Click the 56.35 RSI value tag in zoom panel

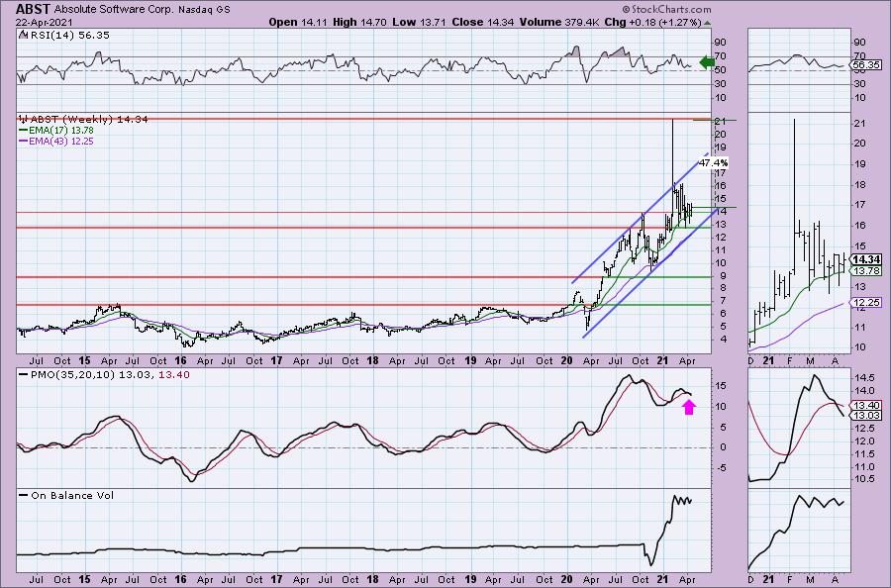[x=867, y=65]
